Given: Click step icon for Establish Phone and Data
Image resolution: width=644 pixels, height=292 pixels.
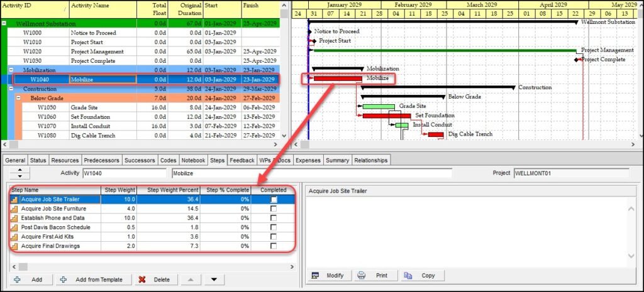Looking at the screenshot, I should coord(15,218).
